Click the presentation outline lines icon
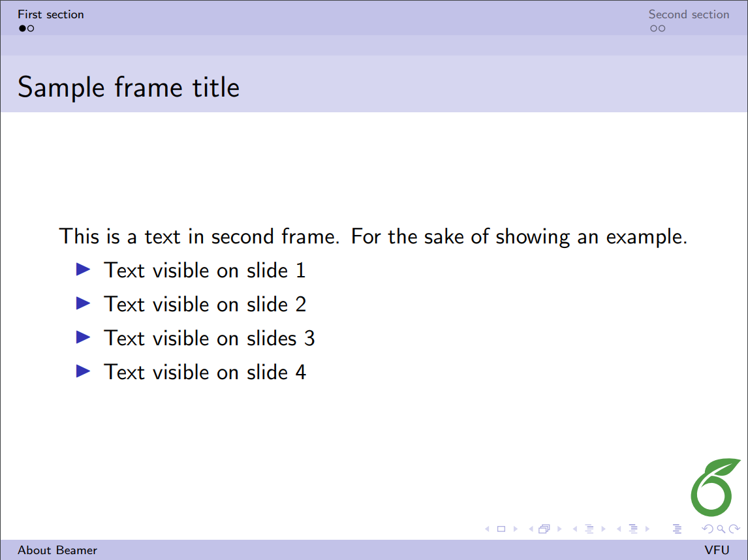748x560 pixels. pyautogui.click(x=677, y=529)
